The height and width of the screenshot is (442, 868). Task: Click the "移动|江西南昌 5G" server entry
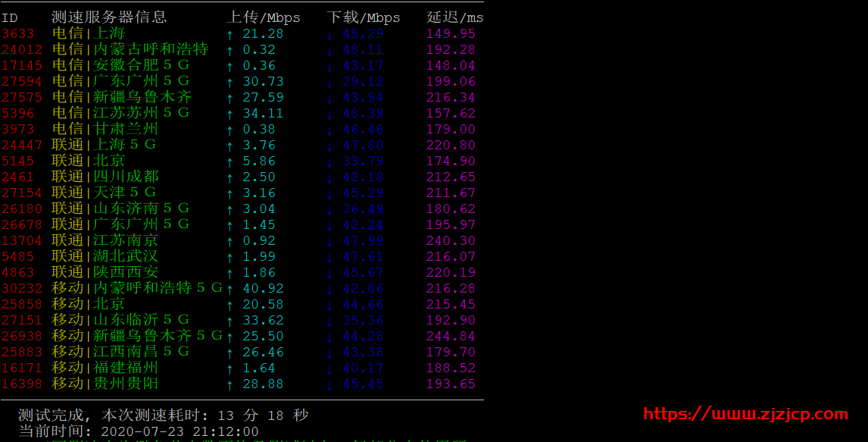click(x=120, y=352)
